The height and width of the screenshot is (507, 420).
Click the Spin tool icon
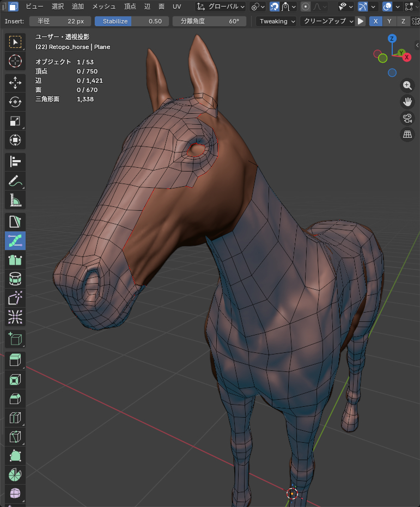click(15, 474)
